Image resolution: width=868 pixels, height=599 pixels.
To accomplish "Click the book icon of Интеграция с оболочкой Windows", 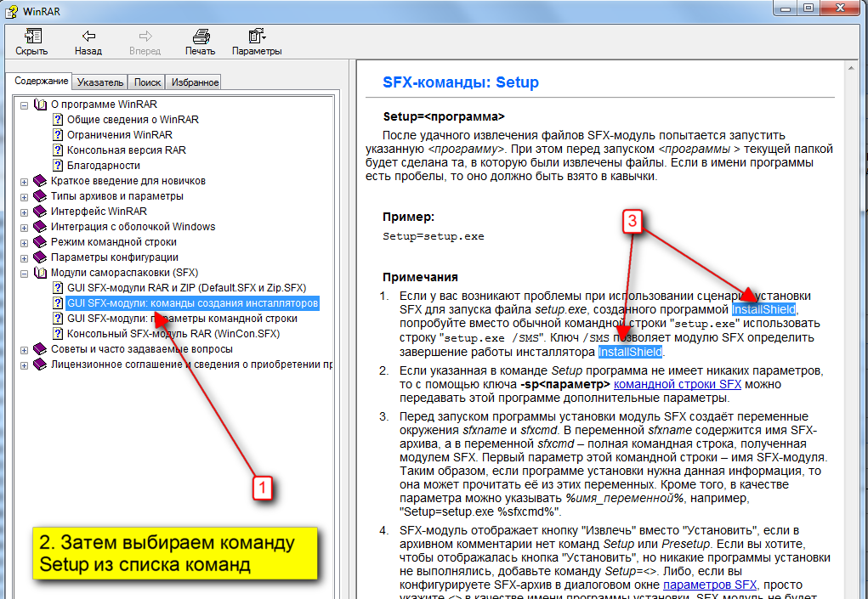I will point(40,227).
